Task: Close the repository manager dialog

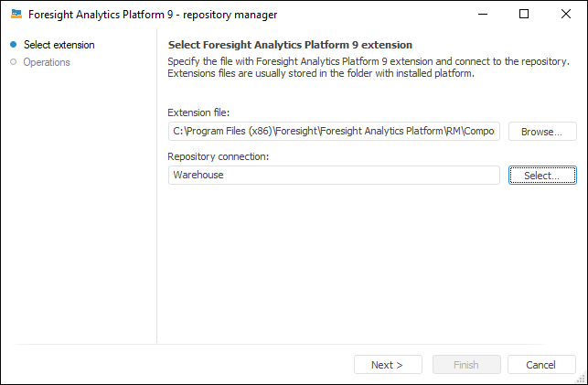Action: pos(566,15)
